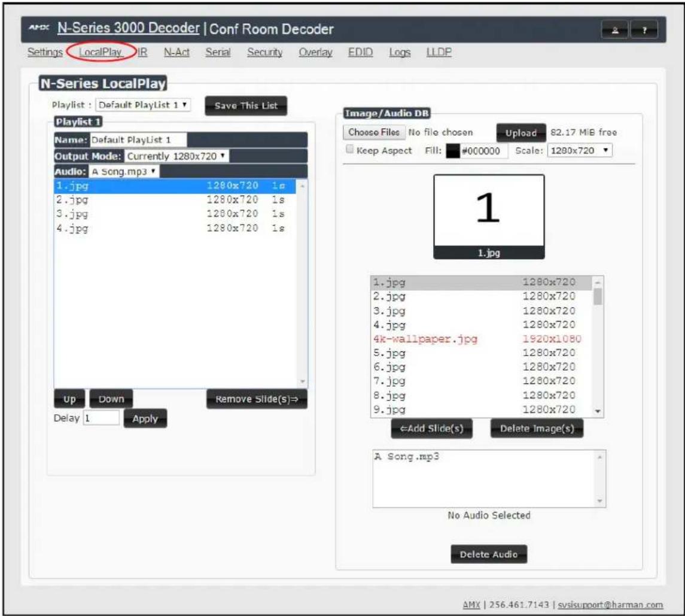Screen dimensions: 685x616
Task: View the Logs tab
Action: [x=400, y=52]
